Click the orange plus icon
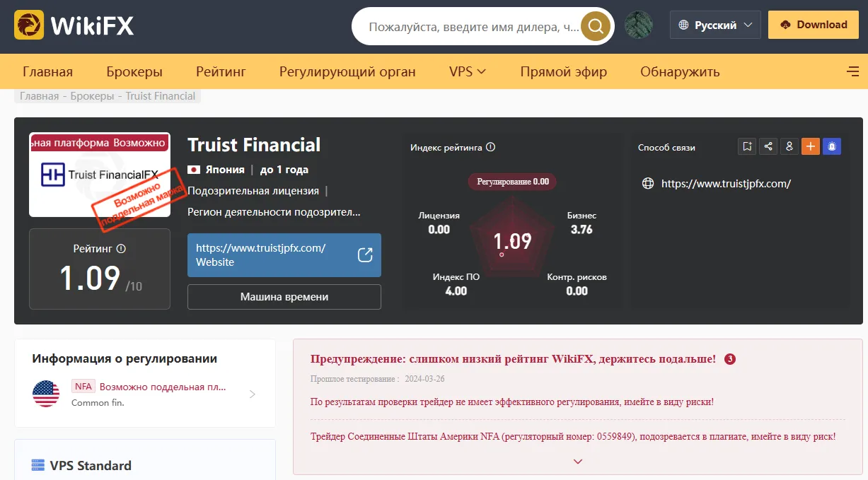This screenshot has width=868, height=480. pos(810,146)
